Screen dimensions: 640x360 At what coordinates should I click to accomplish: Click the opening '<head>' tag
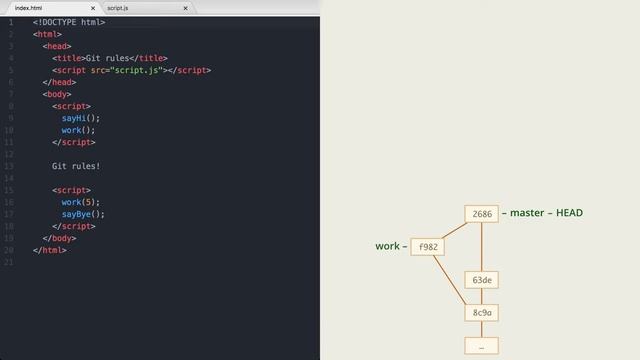click(57, 46)
